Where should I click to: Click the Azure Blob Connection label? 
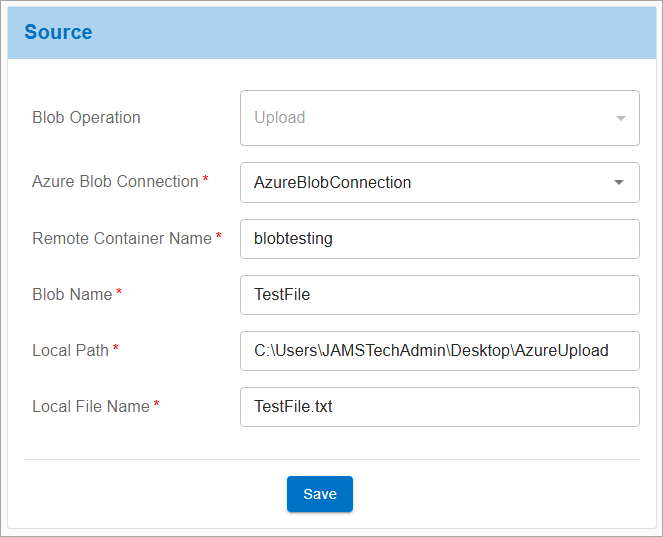pyautogui.click(x=115, y=181)
